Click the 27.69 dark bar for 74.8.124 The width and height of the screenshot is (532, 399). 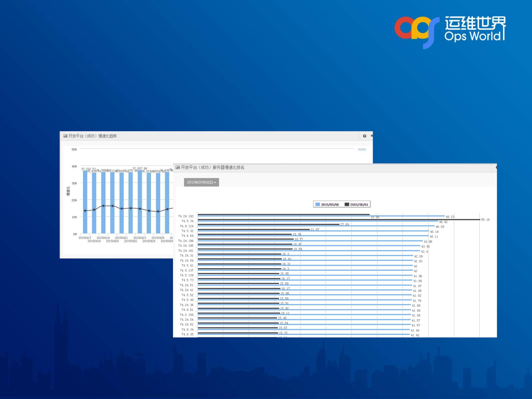coord(268,224)
